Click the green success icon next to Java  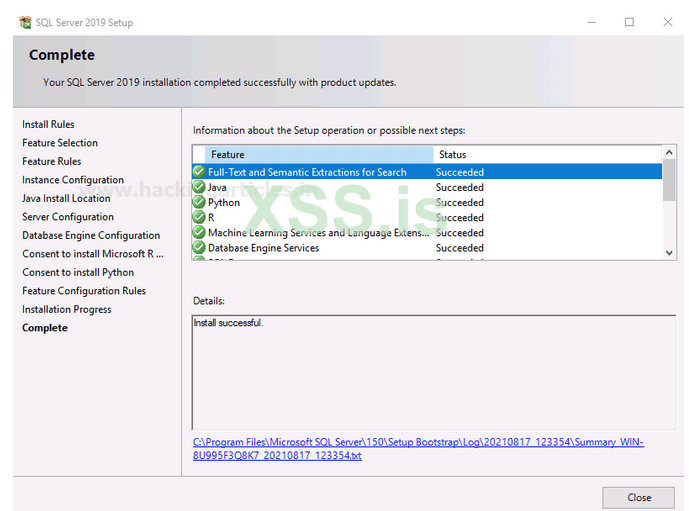click(199, 187)
